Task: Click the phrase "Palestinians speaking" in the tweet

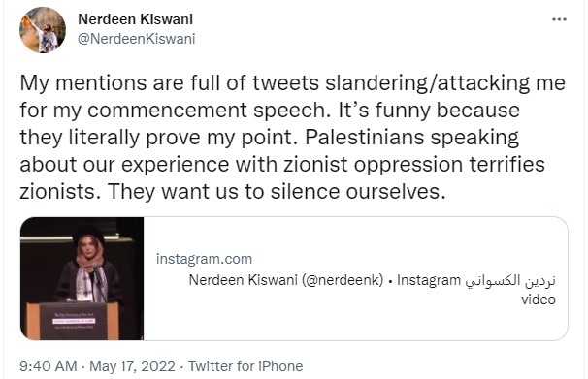Action: click(411, 138)
